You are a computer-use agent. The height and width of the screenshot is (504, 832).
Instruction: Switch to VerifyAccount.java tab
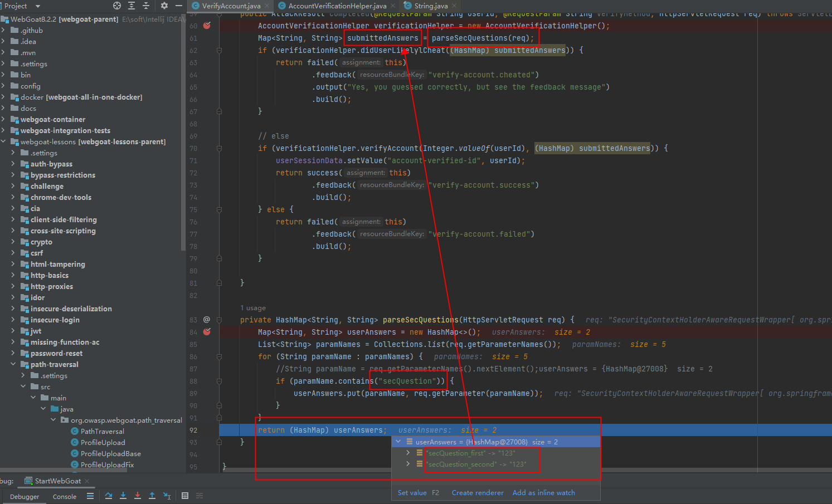[x=231, y=6]
